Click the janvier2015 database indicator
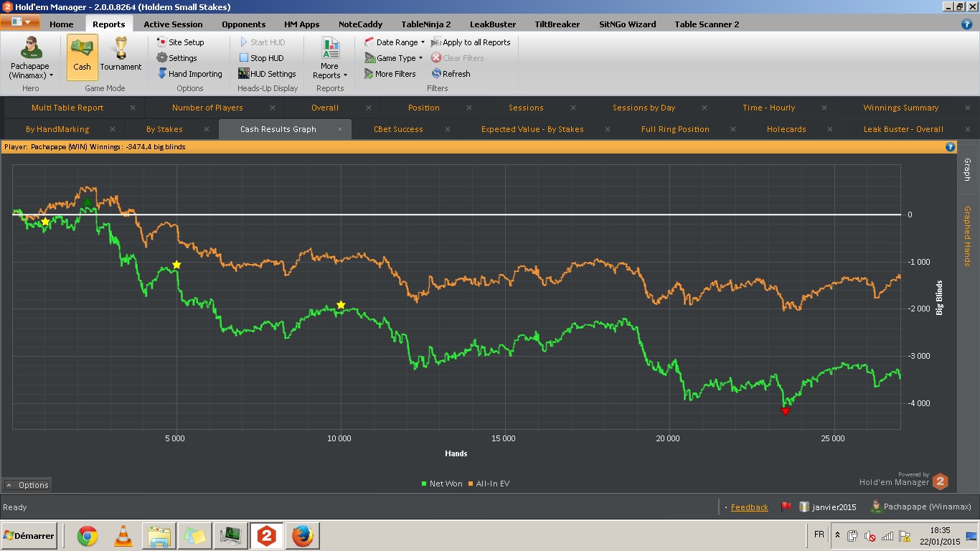This screenshot has height=551, width=980. point(828,507)
